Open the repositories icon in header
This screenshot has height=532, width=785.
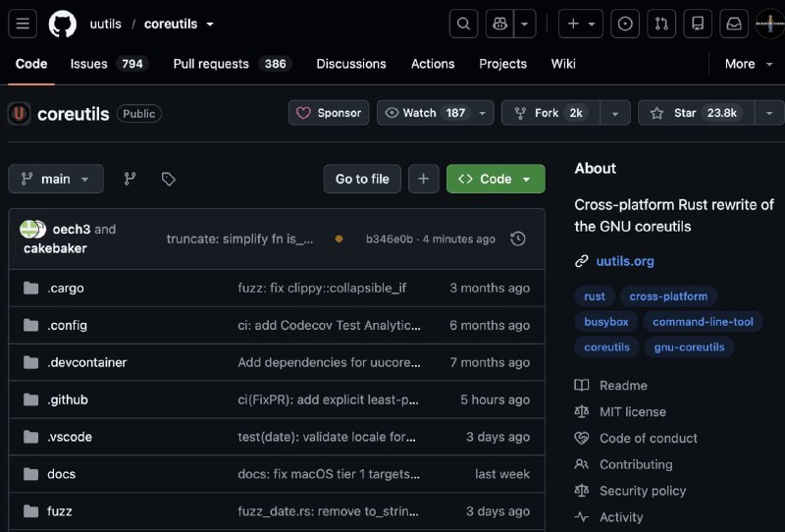point(698,24)
